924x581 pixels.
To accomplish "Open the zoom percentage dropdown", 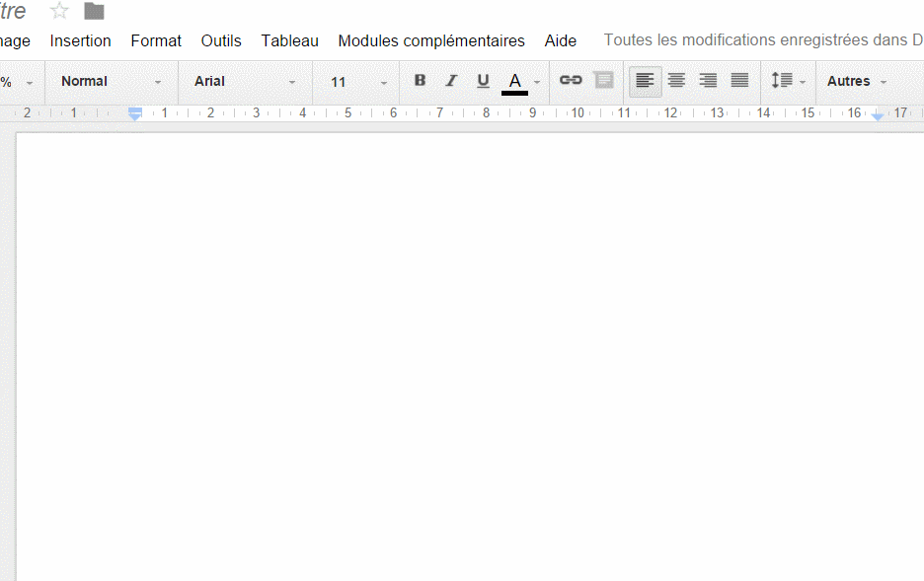I will (17, 82).
